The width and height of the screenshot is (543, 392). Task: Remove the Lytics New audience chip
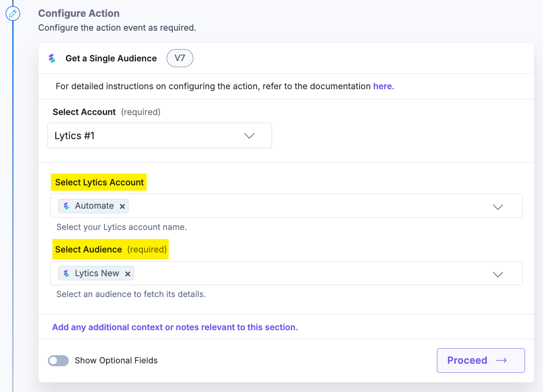tap(128, 274)
